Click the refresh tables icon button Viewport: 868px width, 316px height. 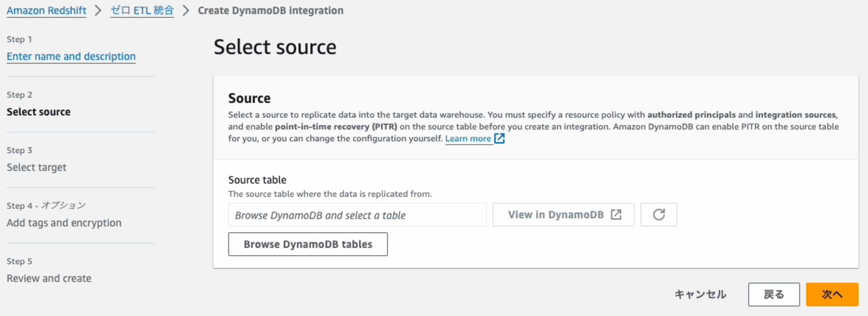coord(658,215)
